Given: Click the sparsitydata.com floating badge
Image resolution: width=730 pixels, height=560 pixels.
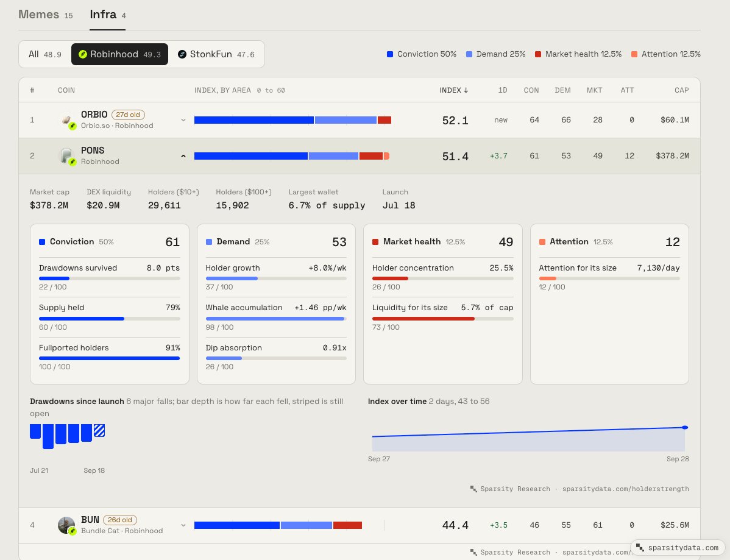Looking at the screenshot, I should pos(678,547).
